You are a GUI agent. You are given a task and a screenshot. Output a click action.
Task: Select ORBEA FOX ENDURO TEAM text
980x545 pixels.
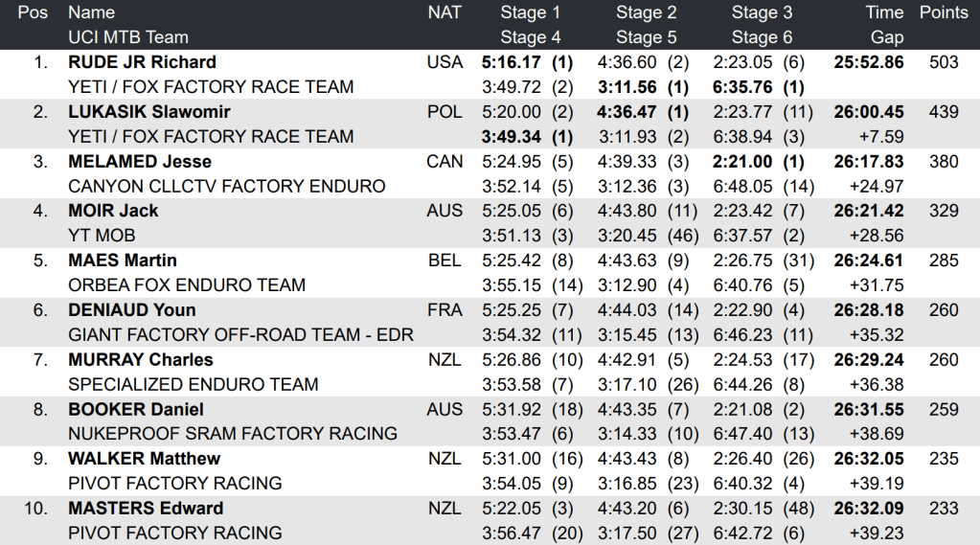click(187, 284)
